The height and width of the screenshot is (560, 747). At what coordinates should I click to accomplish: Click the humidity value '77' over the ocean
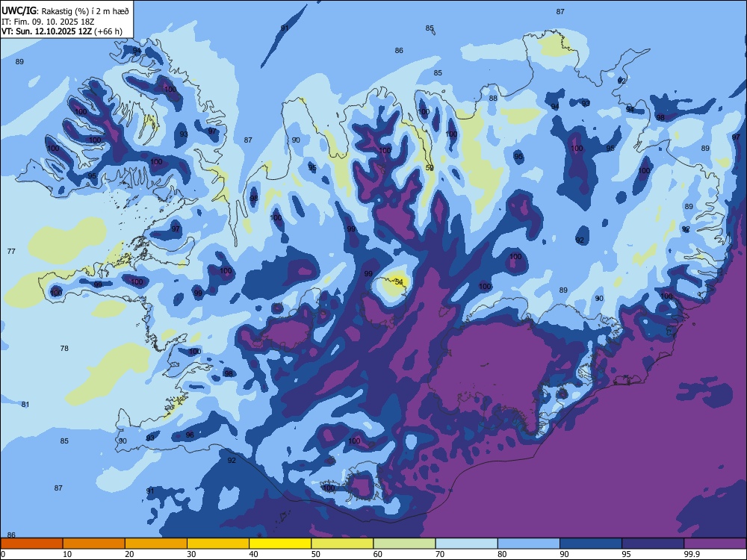point(11,251)
